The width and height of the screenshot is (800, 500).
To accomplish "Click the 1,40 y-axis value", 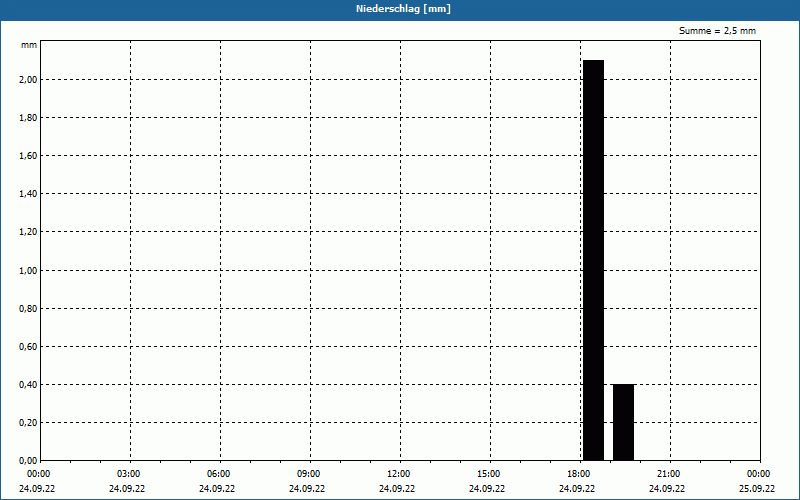I will (28, 194).
